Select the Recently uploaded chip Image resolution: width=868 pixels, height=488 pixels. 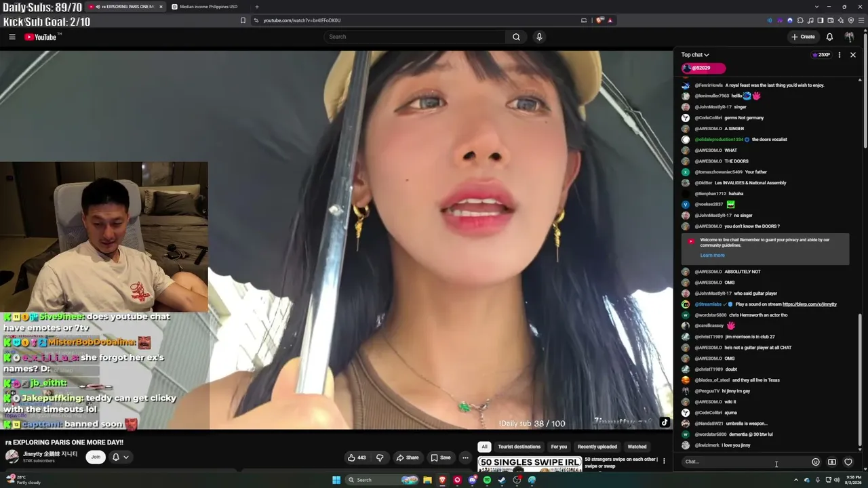(x=597, y=447)
